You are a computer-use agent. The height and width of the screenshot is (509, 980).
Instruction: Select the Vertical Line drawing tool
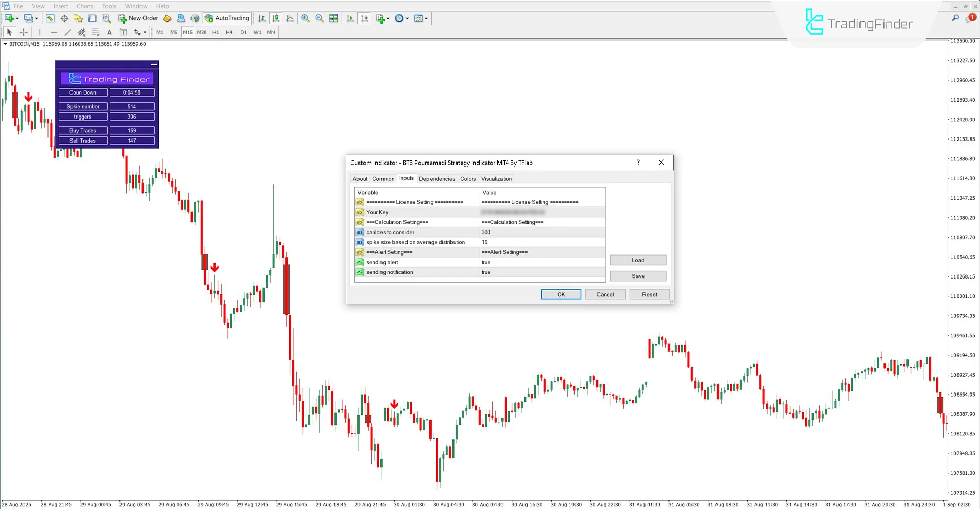point(39,32)
